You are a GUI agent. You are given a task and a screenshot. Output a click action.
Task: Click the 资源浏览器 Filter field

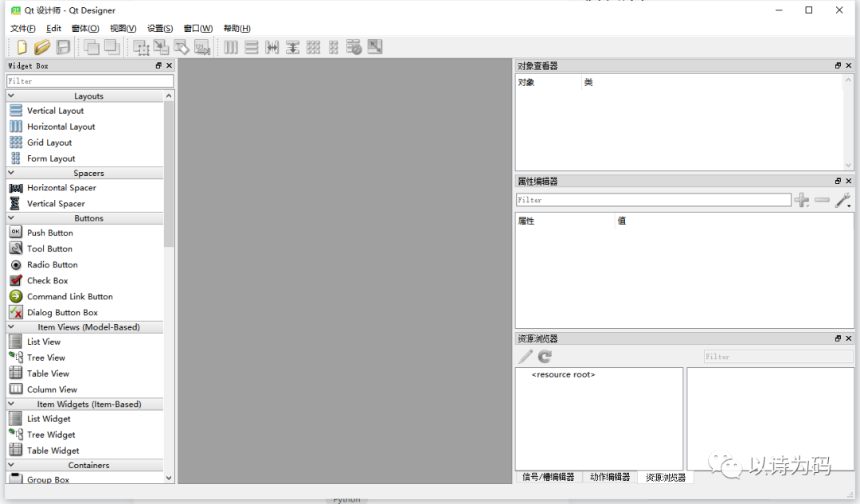click(778, 357)
